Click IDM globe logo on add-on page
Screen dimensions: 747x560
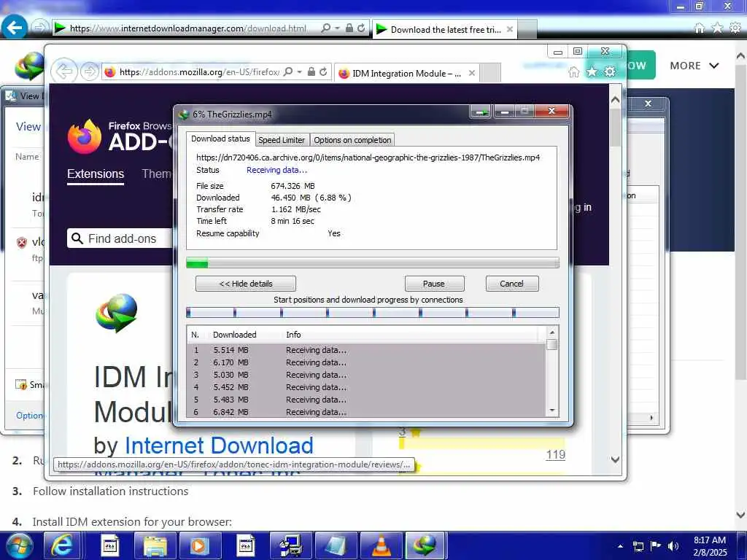tap(117, 313)
